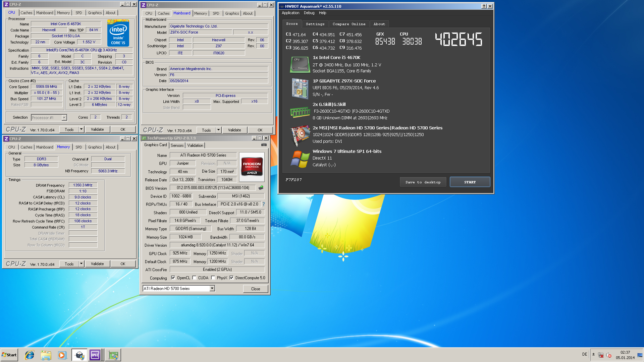The width and height of the screenshot is (644, 362).
Task: Click the 402645 total score display
Action: (x=459, y=40)
